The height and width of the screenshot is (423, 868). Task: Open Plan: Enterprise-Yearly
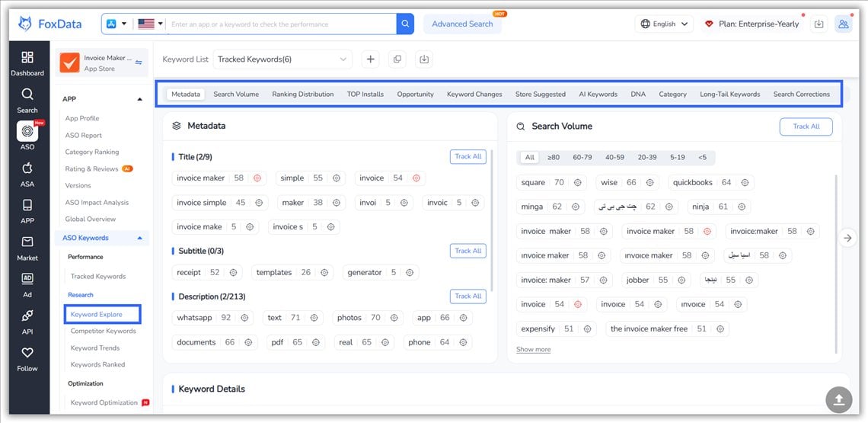click(752, 24)
